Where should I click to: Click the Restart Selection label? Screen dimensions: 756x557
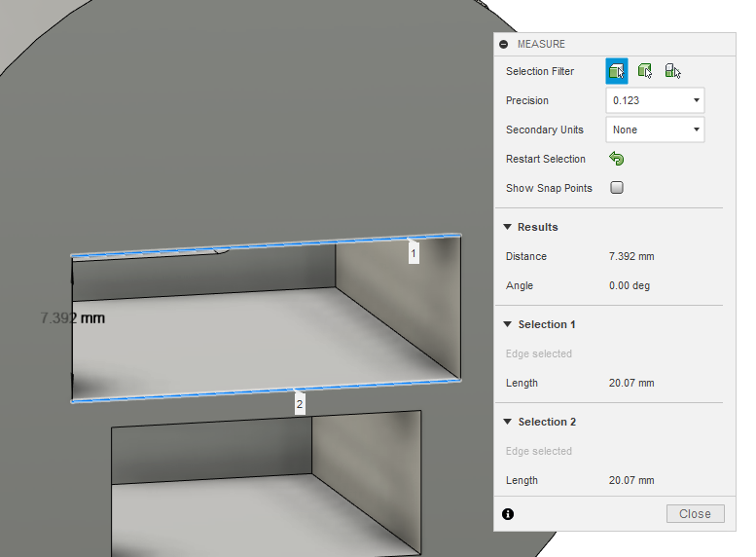point(545,159)
